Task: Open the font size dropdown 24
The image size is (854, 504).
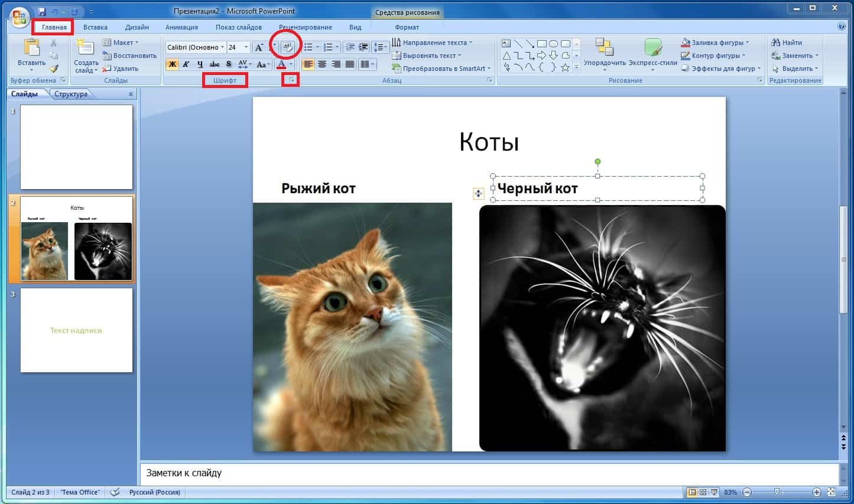Action: point(246,47)
